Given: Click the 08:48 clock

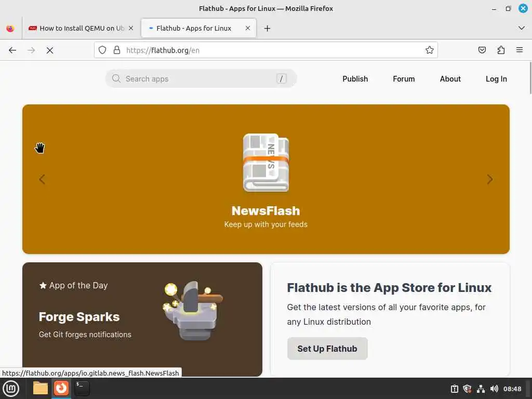Looking at the screenshot, I should tap(512, 389).
